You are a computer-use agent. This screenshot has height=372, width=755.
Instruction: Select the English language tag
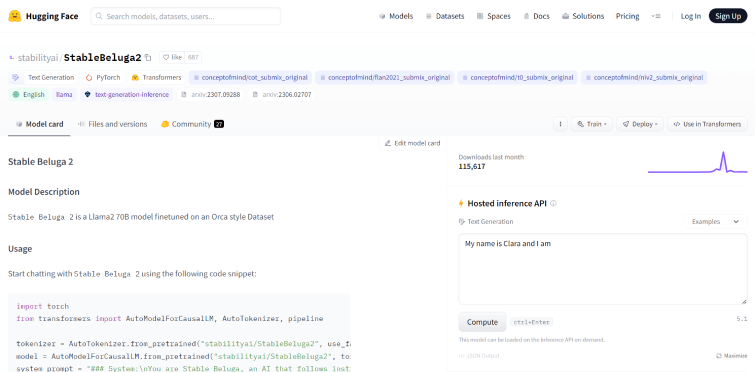click(28, 94)
